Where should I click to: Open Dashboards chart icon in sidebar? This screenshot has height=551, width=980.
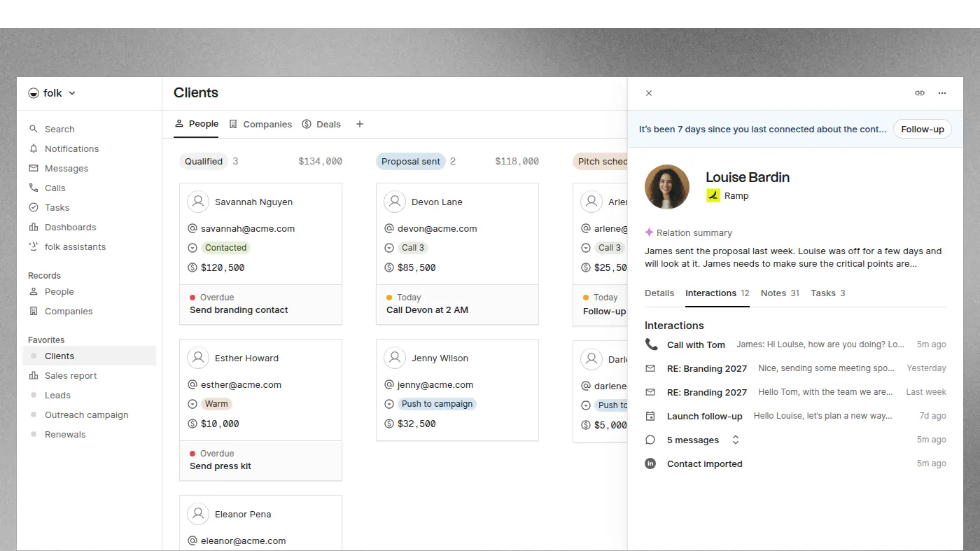click(x=34, y=227)
